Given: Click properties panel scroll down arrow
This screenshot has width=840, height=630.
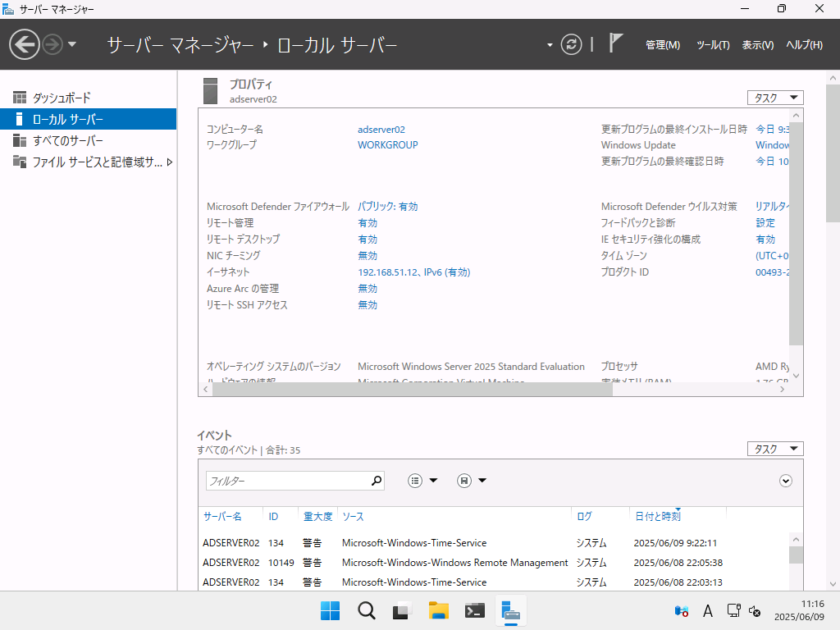Looking at the screenshot, I should 796,376.
